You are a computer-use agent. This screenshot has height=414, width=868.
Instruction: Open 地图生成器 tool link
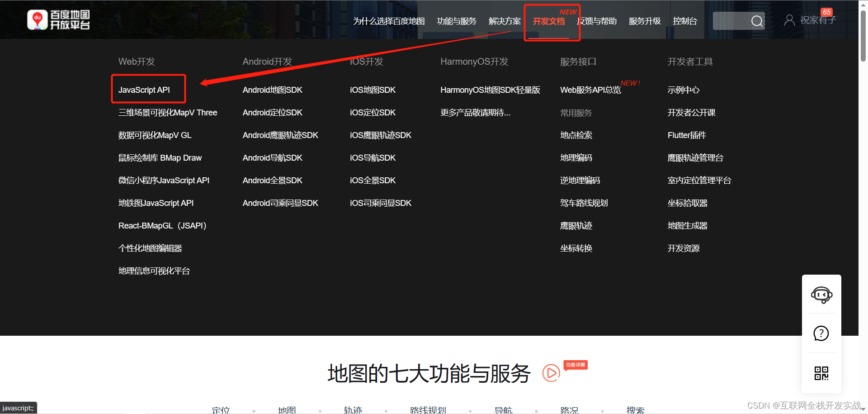688,226
